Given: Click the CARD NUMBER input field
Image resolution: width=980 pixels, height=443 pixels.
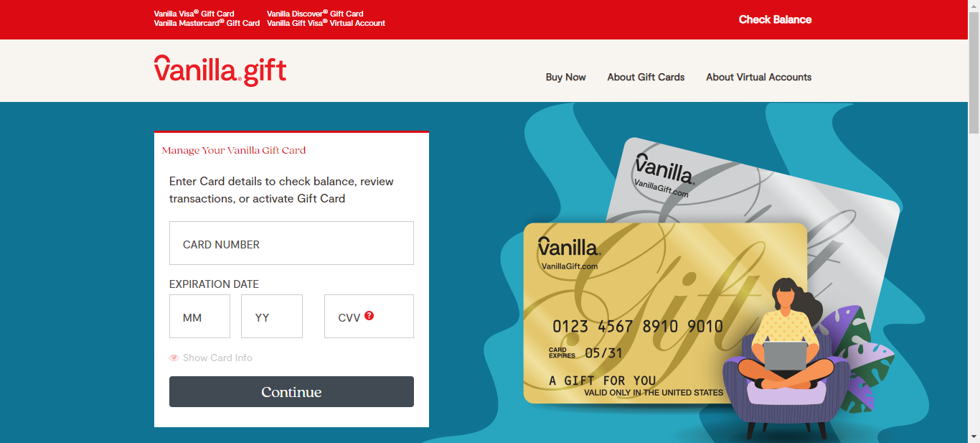Looking at the screenshot, I should click(291, 243).
